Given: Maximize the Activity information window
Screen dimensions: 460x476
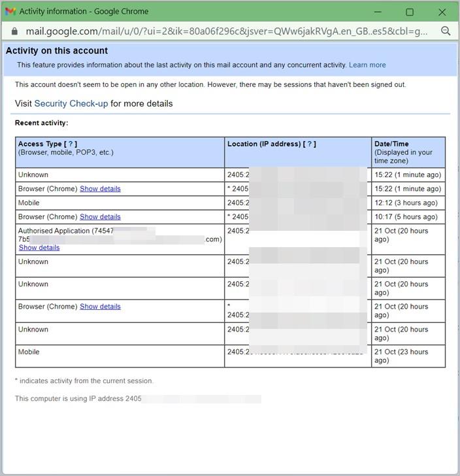Looking at the screenshot, I should pos(410,12).
